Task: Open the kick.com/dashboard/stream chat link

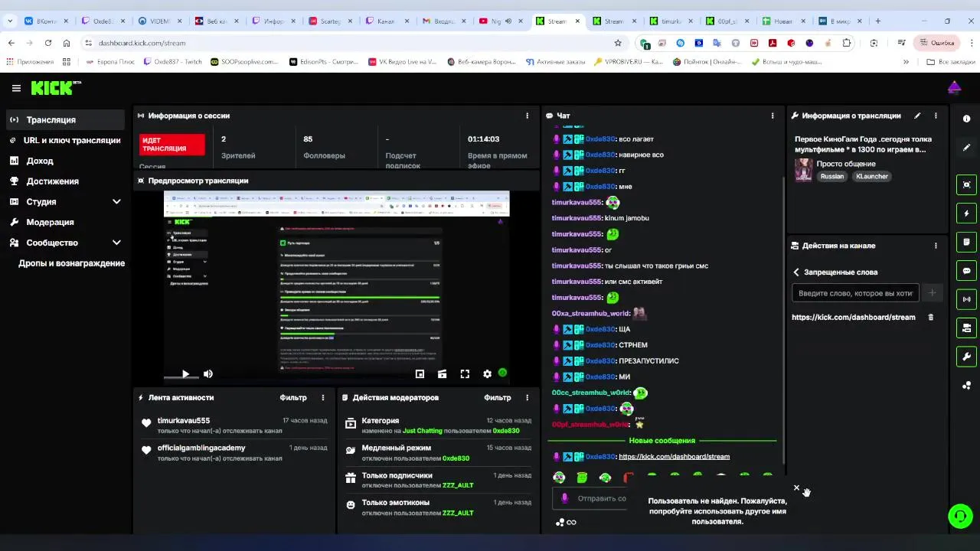Action: coord(674,457)
